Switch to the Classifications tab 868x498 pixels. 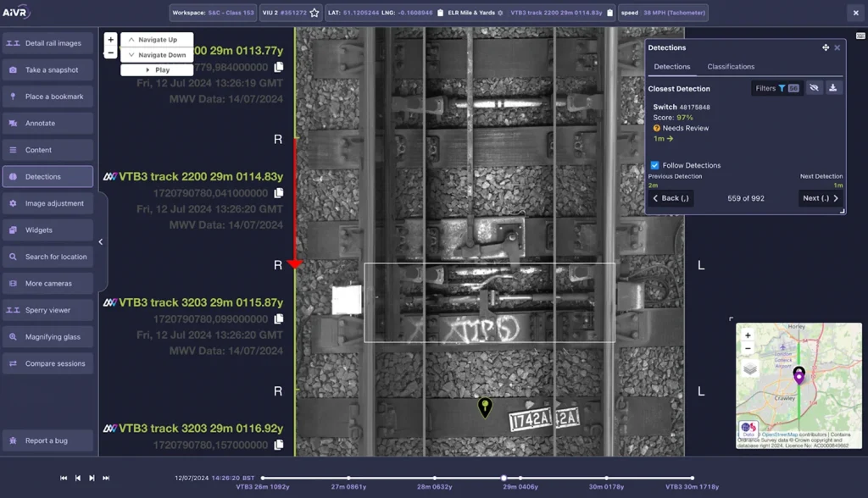point(731,66)
